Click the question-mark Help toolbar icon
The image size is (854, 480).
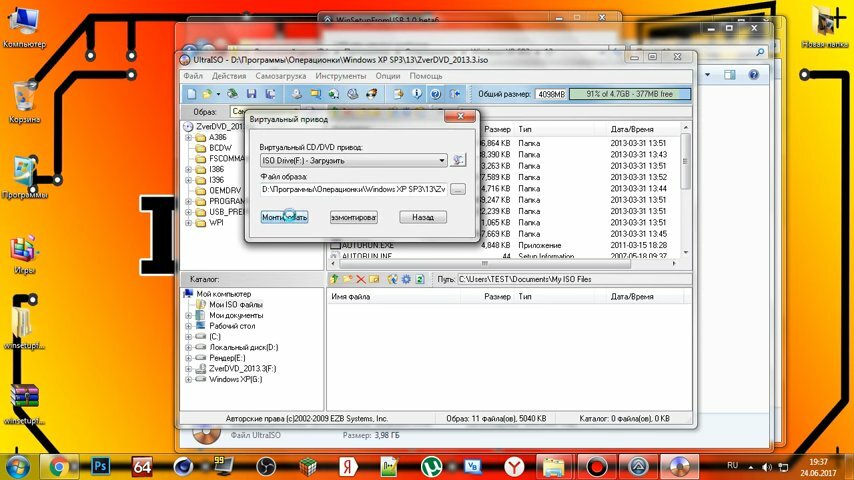(436, 94)
